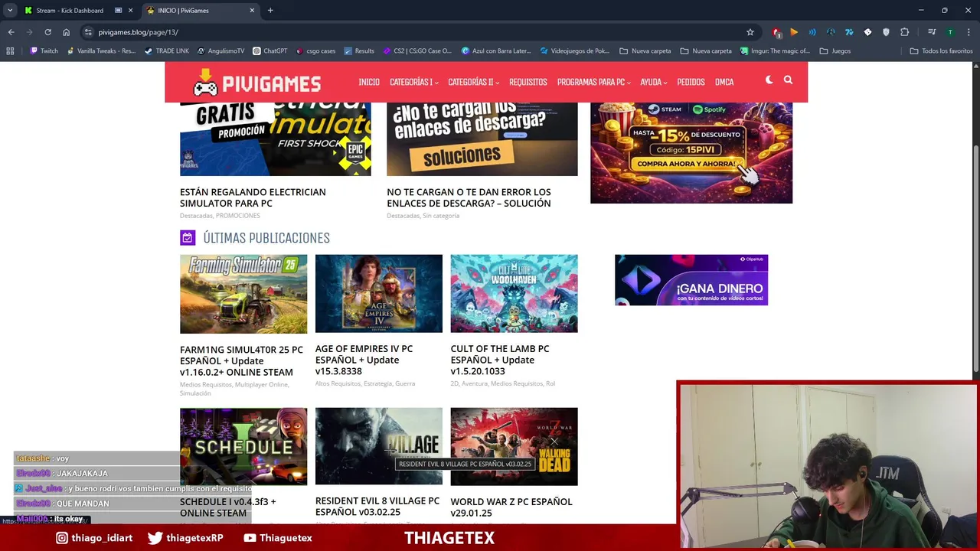The image size is (980, 551).
Task: Open the Juegos bookmark folder
Action: click(x=835, y=51)
